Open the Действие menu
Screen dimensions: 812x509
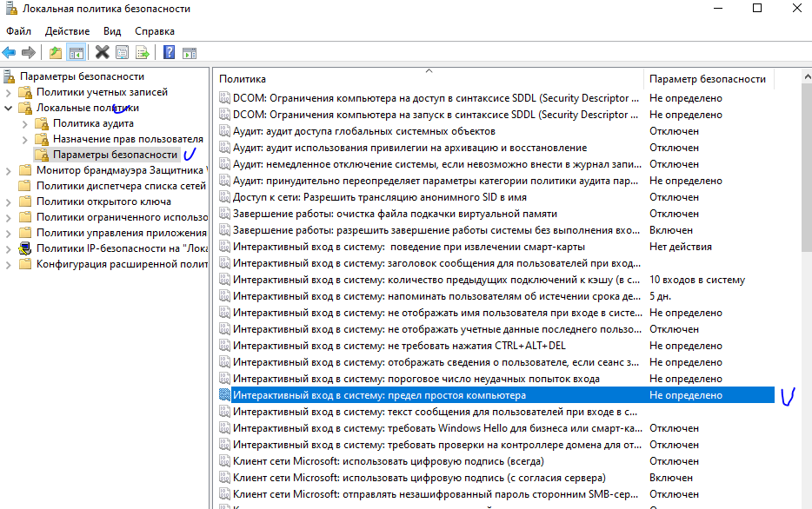click(67, 31)
